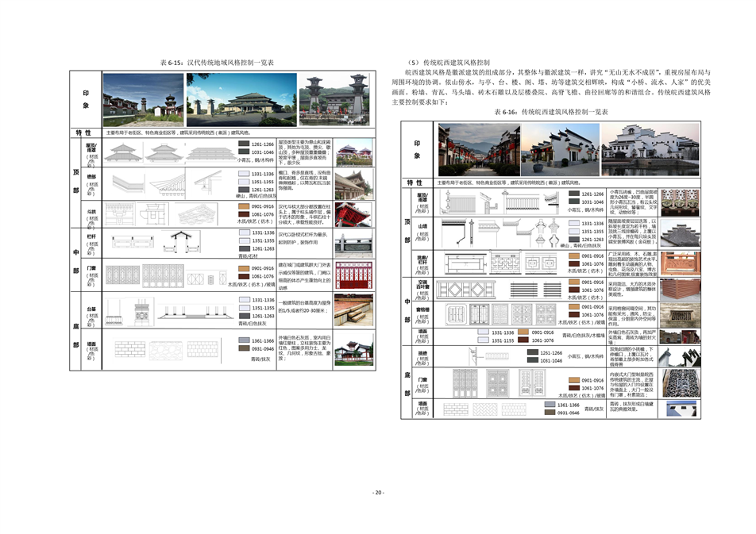Click the "特性" cell in table 6-15
The width and height of the screenshot is (756, 534).
point(83,133)
